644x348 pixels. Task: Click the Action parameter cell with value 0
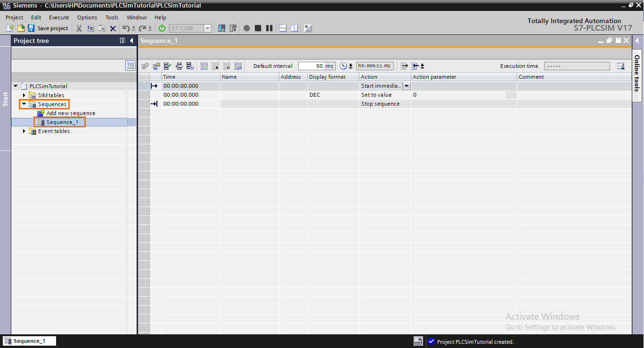464,95
